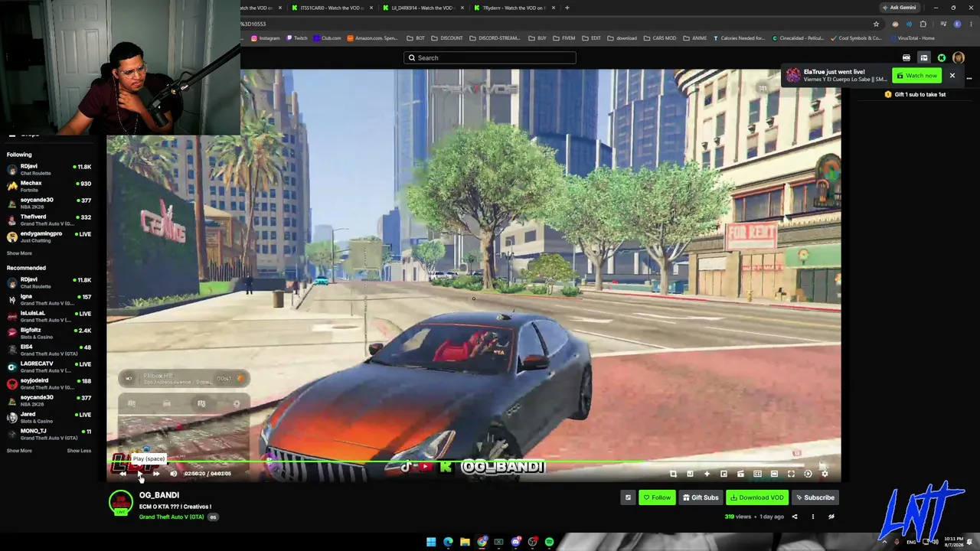980x551 pixels.
Task: Download the VOD
Action: coord(756,497)
